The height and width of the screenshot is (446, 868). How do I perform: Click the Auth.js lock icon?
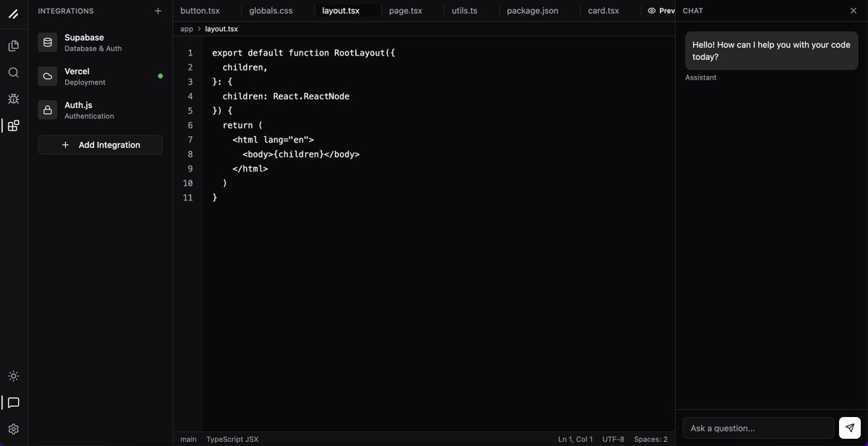[x=48, y=110]
